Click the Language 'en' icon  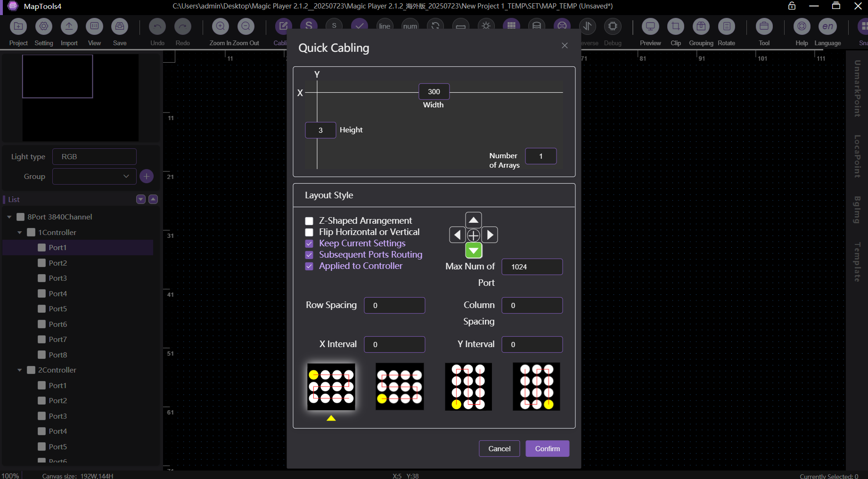(827, 26)
